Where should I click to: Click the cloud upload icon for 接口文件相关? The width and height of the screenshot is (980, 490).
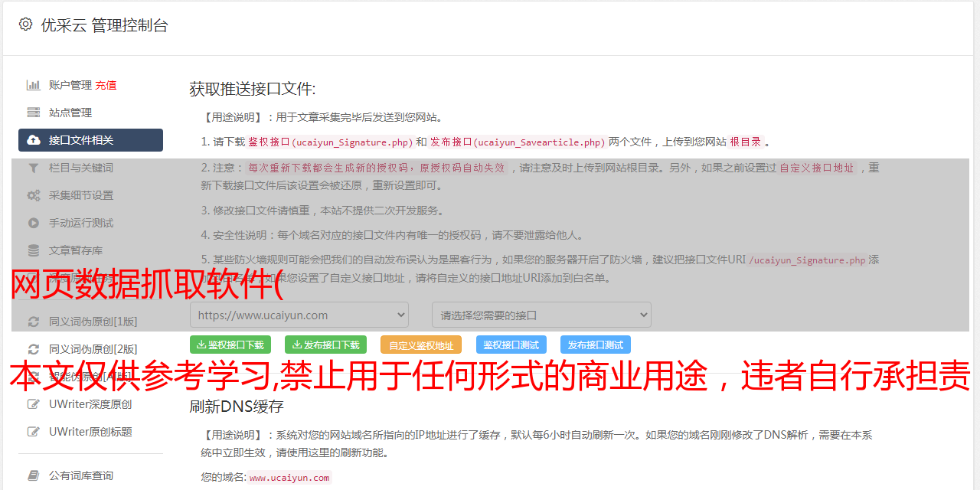(x=34, y=140)
